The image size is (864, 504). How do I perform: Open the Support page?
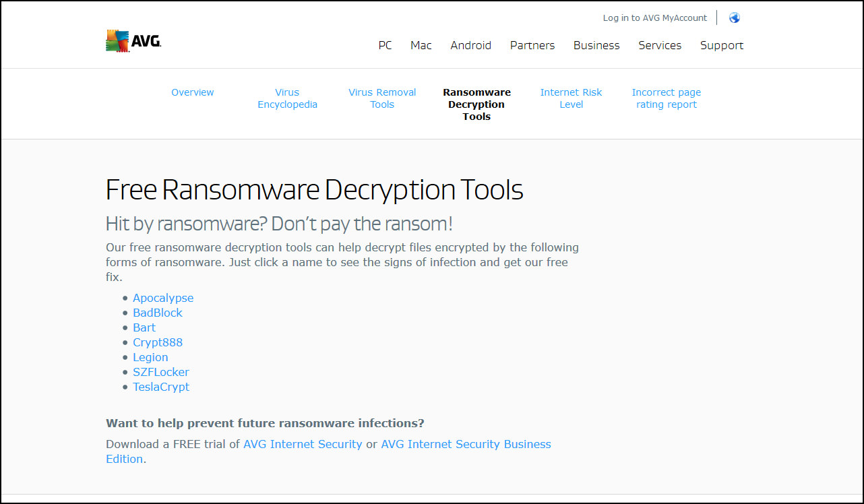[721, 45]
